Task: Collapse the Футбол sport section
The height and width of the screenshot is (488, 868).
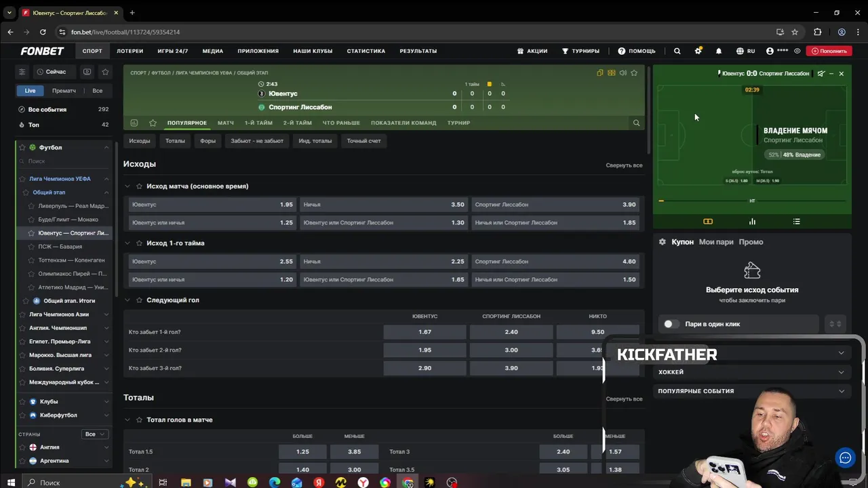Action: click(x=106, y=148)
